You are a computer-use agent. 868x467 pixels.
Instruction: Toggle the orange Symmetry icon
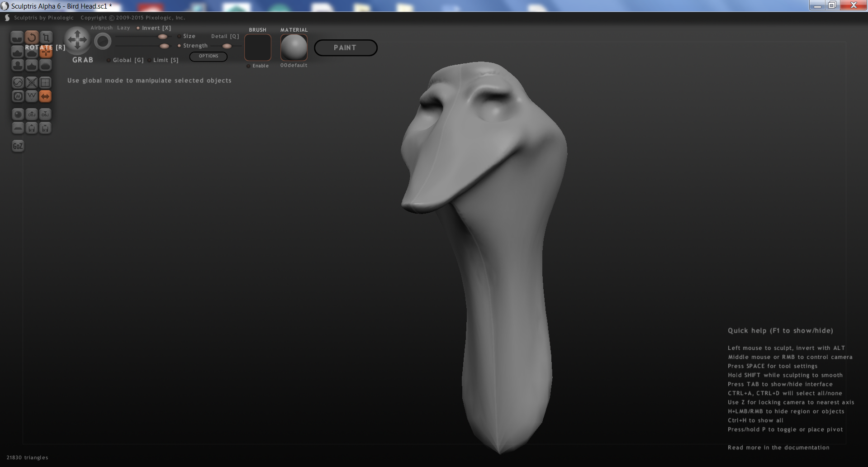coord(45,96)
